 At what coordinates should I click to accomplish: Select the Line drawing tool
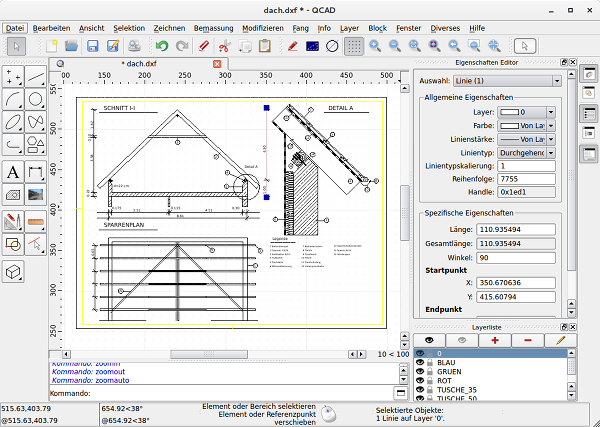point(35,77)
